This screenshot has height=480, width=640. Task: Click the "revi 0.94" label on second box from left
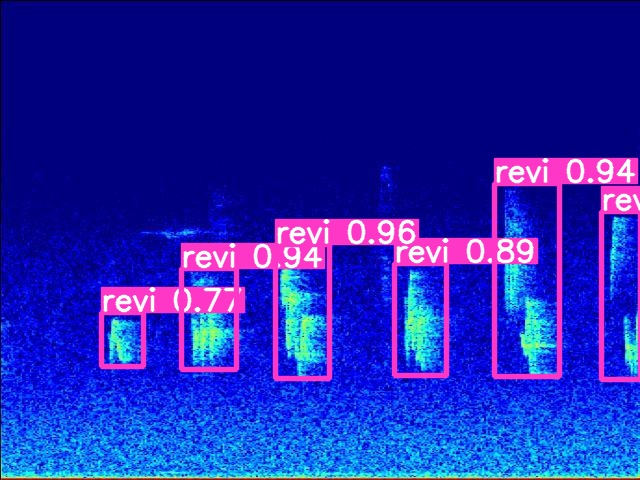click(x=253, y=257)
